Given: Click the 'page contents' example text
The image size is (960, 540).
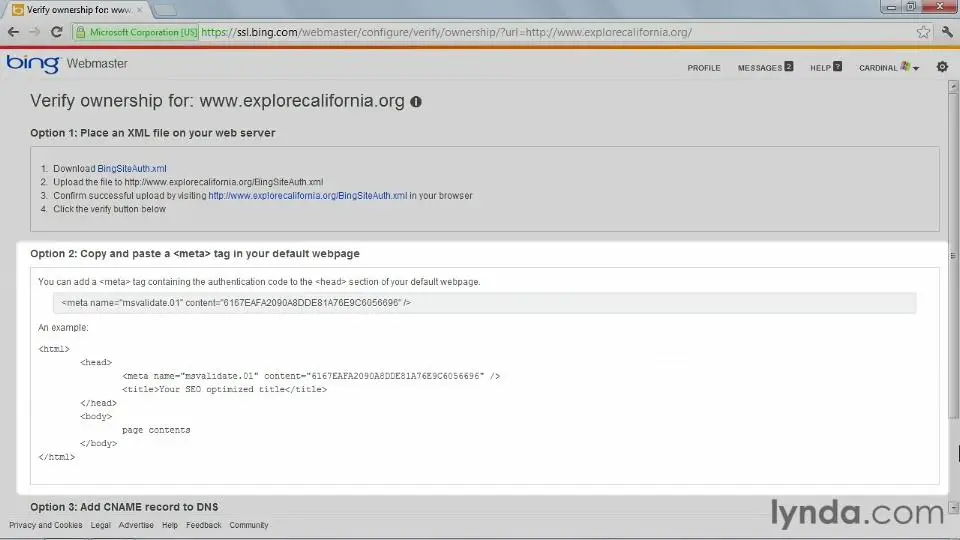Looking at the screenshot, I should [x=156, y=430].
